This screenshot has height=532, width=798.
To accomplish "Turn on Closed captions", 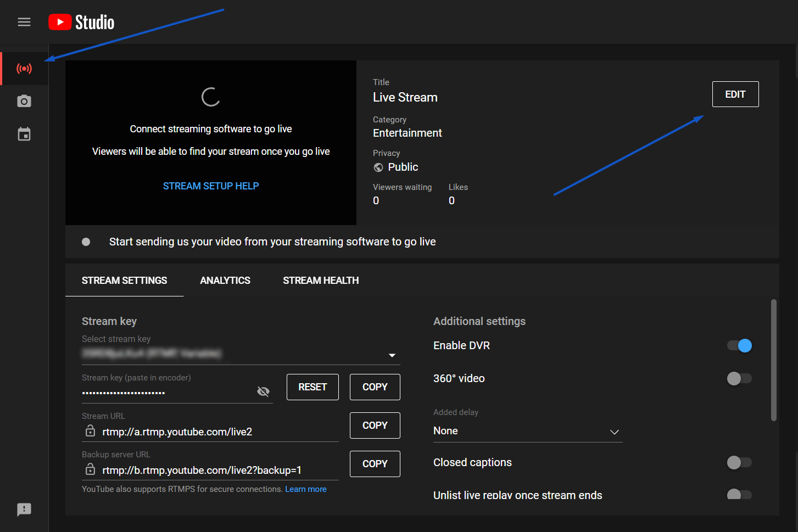I will pyautogui.click(x=739, y=462).
